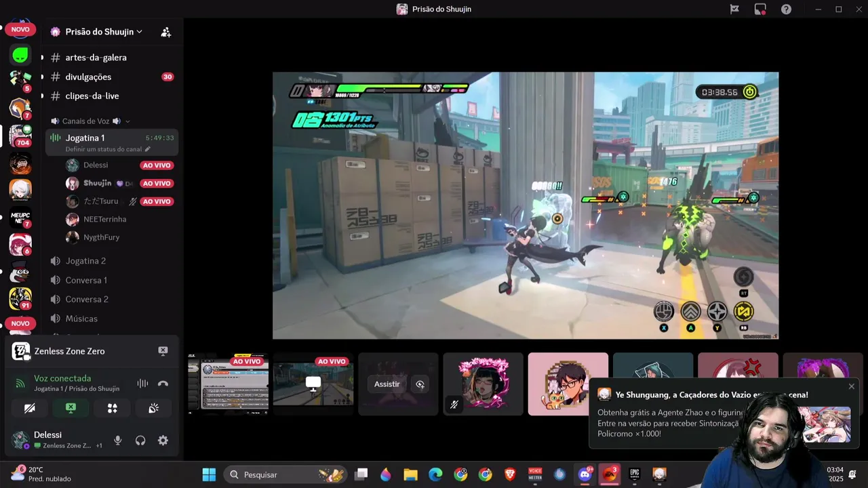Click the Windows Start button
This screenshot has width=868, height=488.
tap(209, 474)
